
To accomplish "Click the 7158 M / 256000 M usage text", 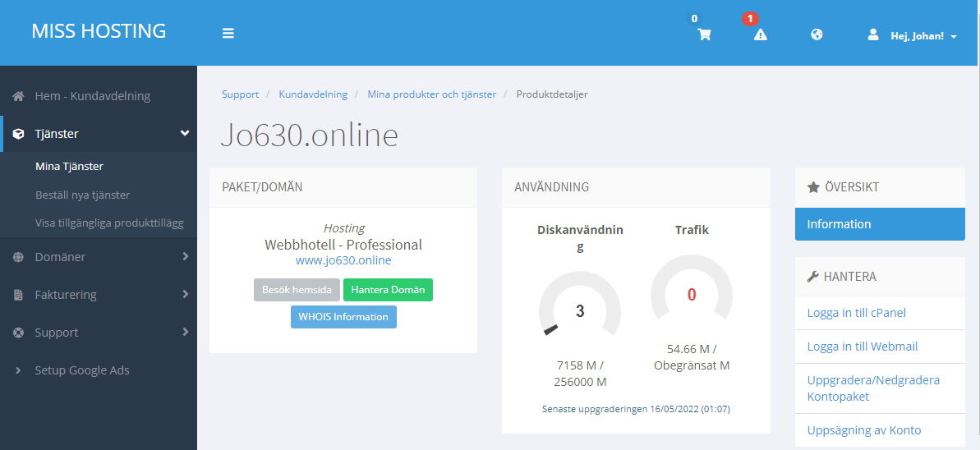I will (580, 374).
